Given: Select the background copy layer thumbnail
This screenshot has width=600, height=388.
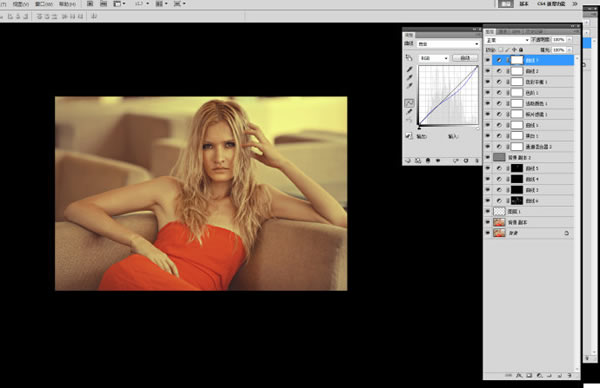Looking at the screenshot, I should click(499, 222).
